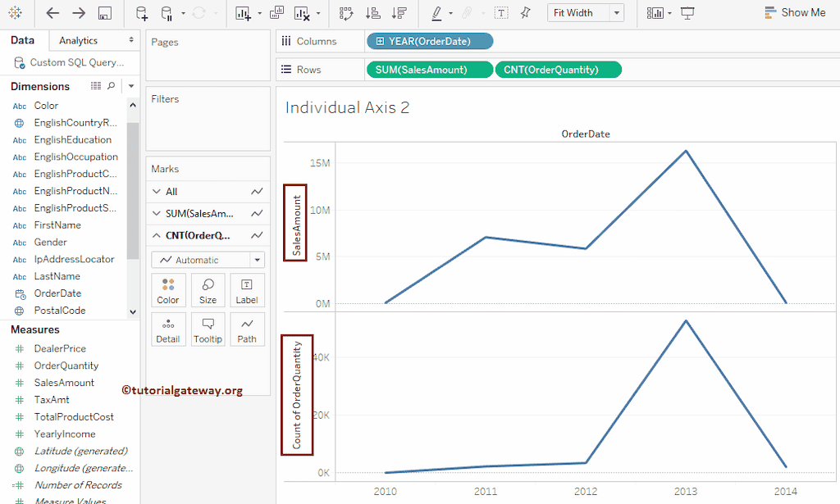The height and width of the screenshot is (504, 840).
Task: Click the YEAR(OrderDate) pill on Columns shelf
Action: [429, 40]
